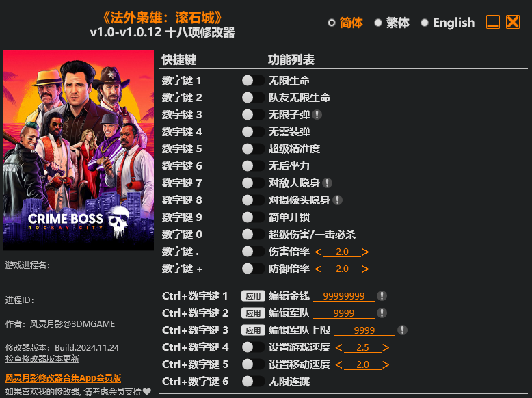Switch language to 繁体
532x398 pixels.
click(x=392, y=23)
